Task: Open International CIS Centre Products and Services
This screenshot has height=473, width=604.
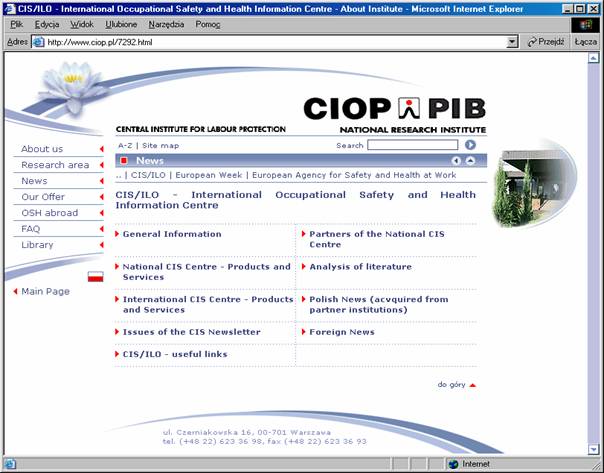Action: tap(208, 304)
